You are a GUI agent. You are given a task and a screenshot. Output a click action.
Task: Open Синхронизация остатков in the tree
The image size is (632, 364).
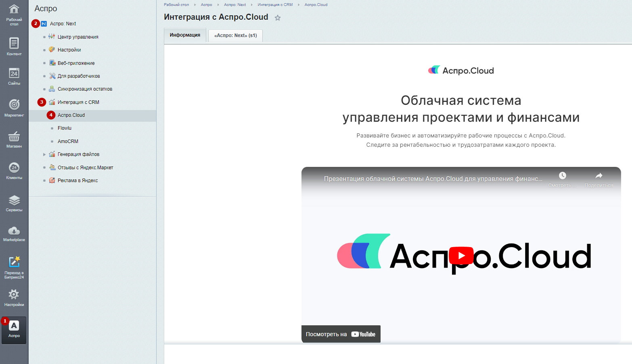pyautogui.click(x=85, y=89)
